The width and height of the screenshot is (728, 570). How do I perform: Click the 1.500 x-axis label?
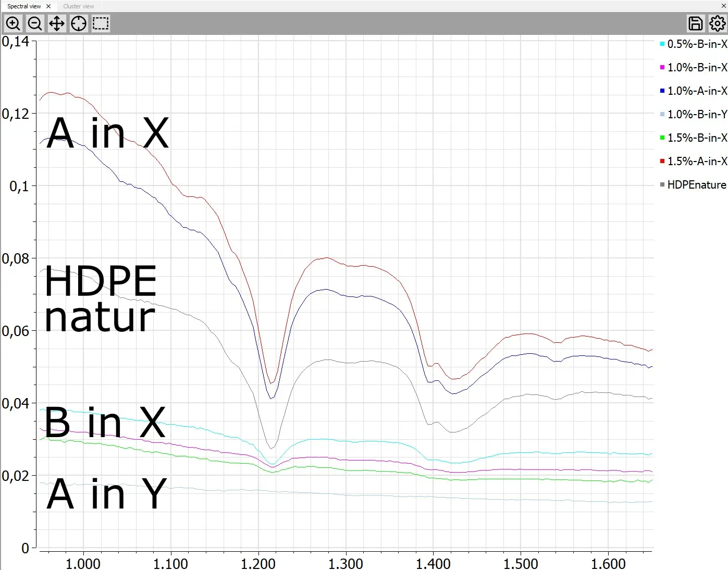tap(521, 563)
